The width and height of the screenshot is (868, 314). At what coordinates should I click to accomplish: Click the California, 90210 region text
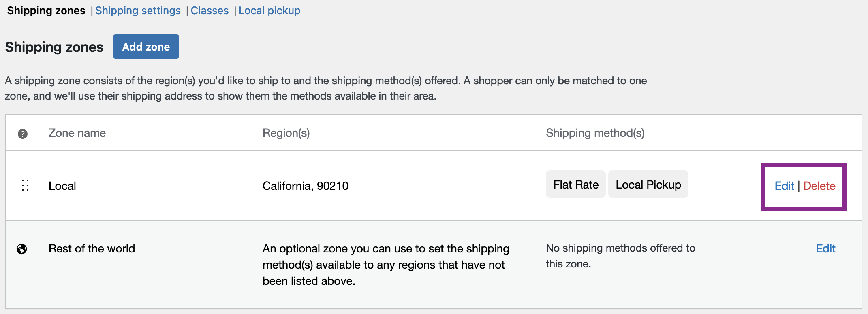tap(305, 186)
